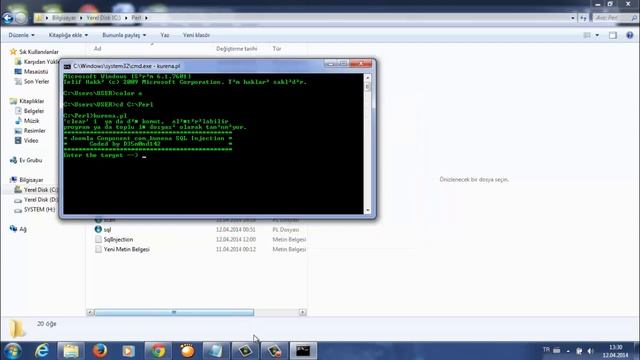Sort by Tür column header
Screen dimensions: 640x360
[277, 49]
